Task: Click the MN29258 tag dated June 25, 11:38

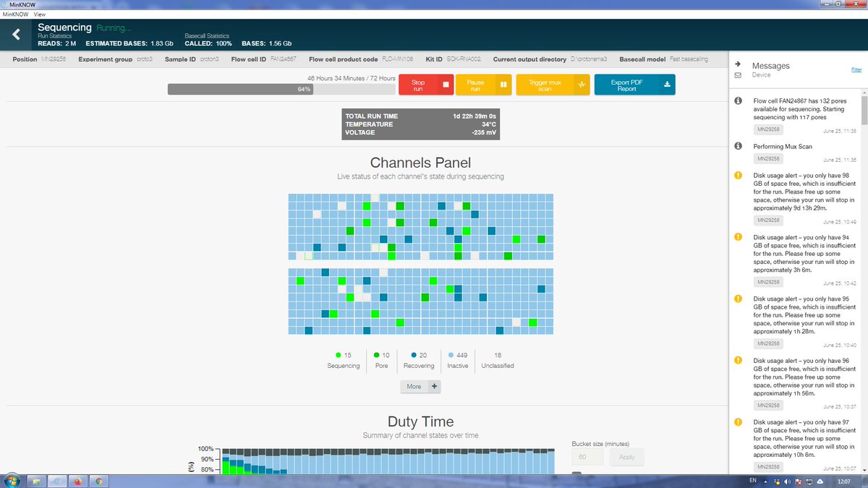Action: point(768,129)
